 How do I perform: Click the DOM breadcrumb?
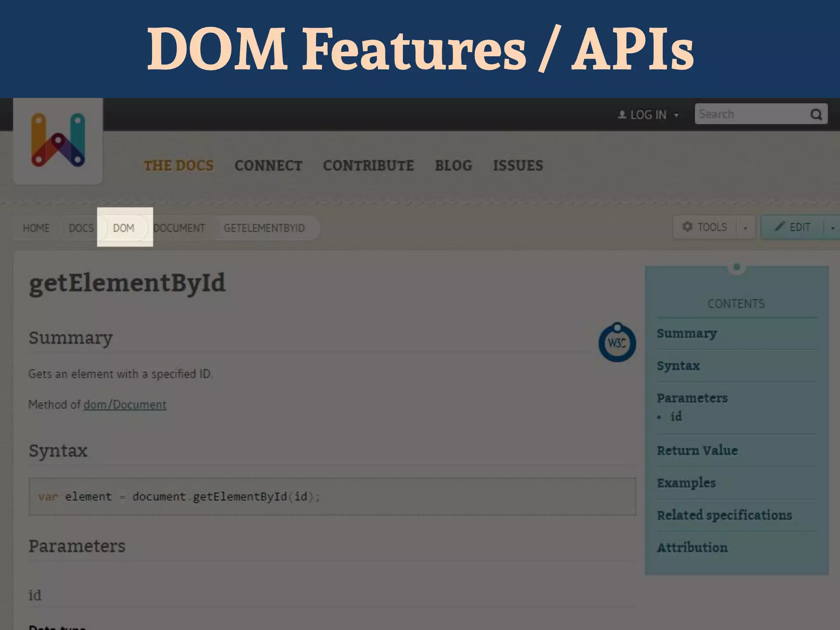click(123, 228)
